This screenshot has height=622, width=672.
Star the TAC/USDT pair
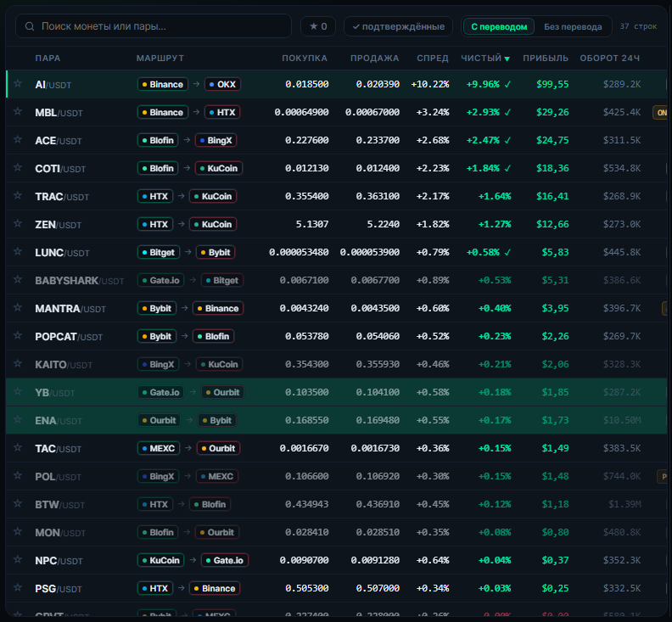(18, 448)
